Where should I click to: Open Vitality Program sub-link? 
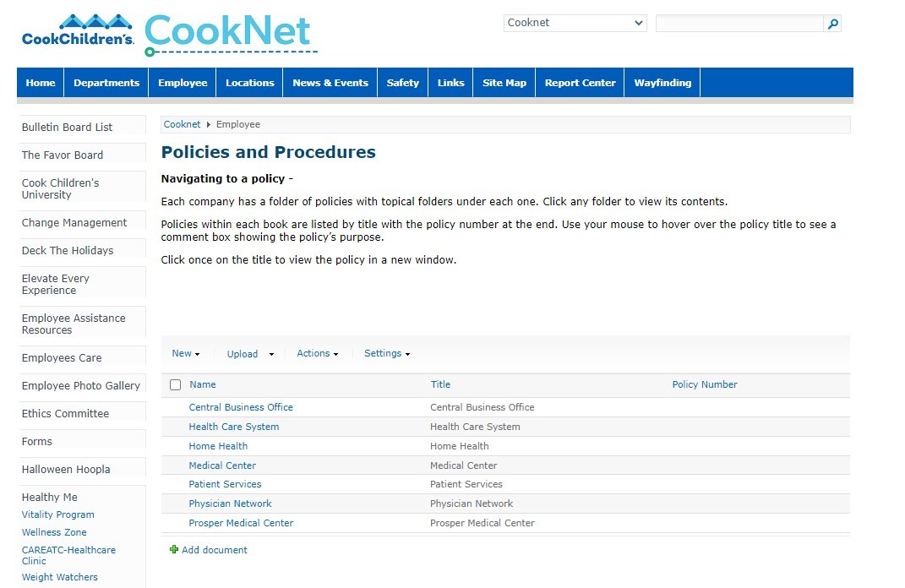pos(57,514)
